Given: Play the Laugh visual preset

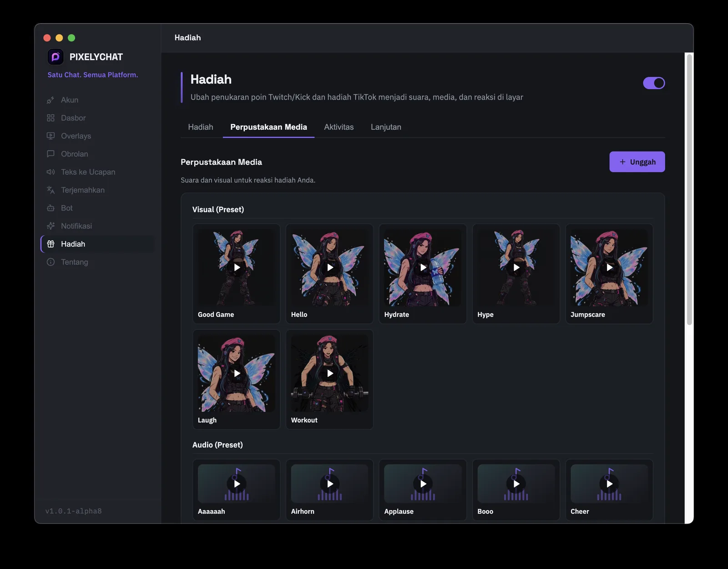Looking at the screenshot, I should pyautogui.click(x=237, y=373).
